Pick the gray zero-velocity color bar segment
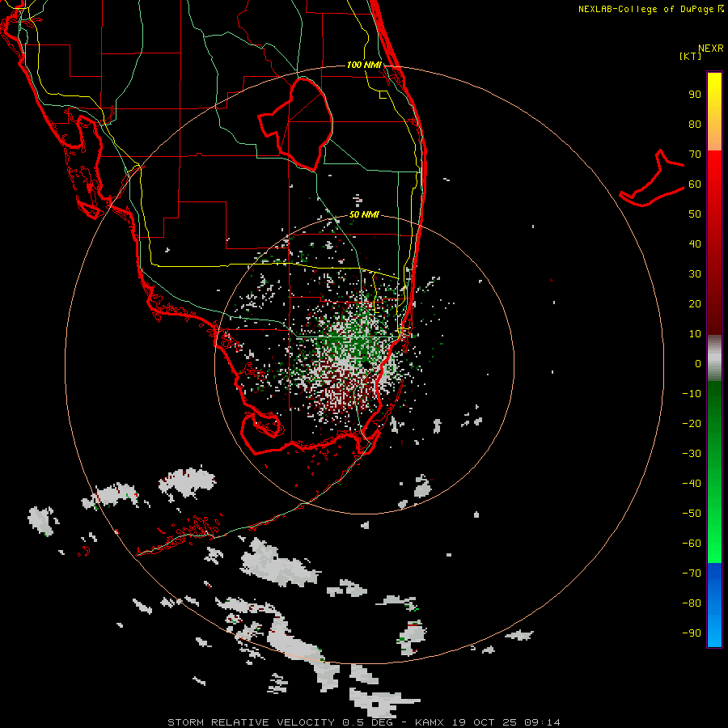The height and width of the screenshot is (728, 728). 714,358
